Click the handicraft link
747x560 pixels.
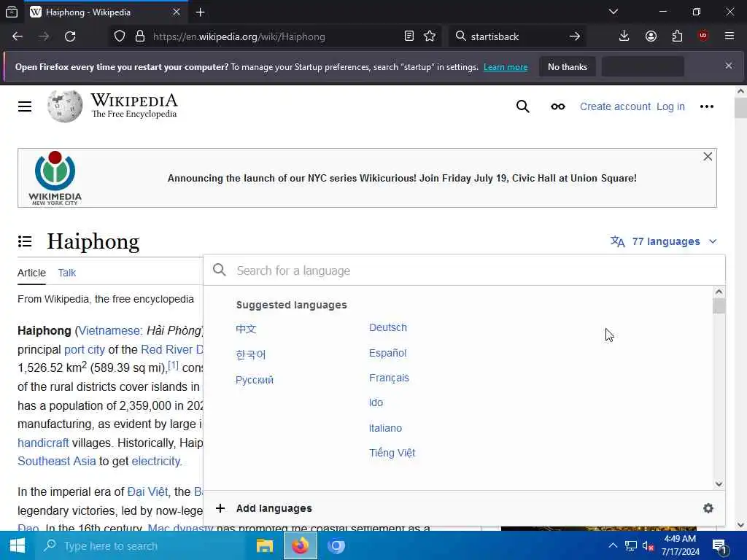pos(43,443)
